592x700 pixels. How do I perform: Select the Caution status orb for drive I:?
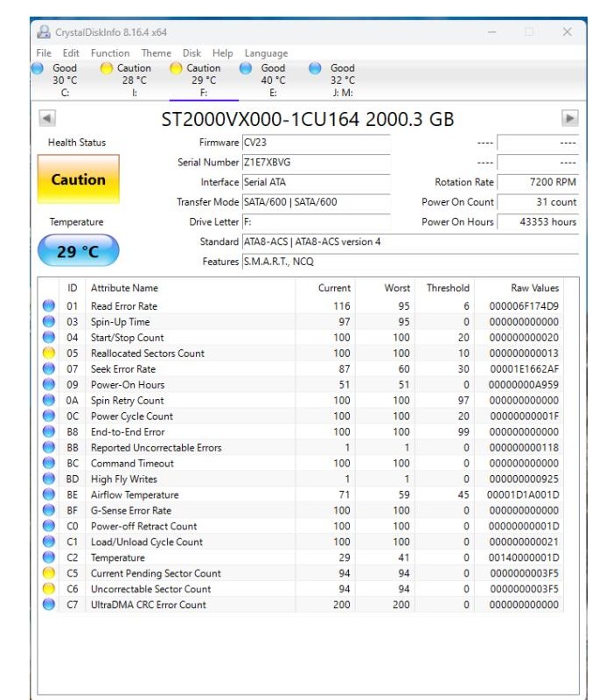point(107,68)
